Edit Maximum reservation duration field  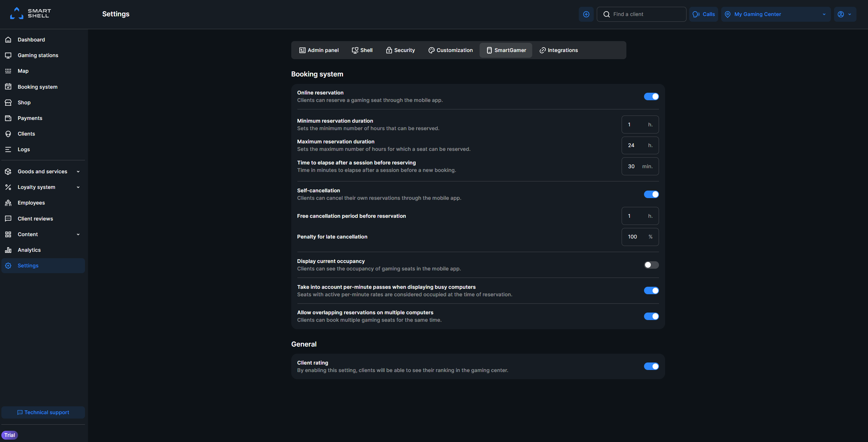[x=640, y=145]
